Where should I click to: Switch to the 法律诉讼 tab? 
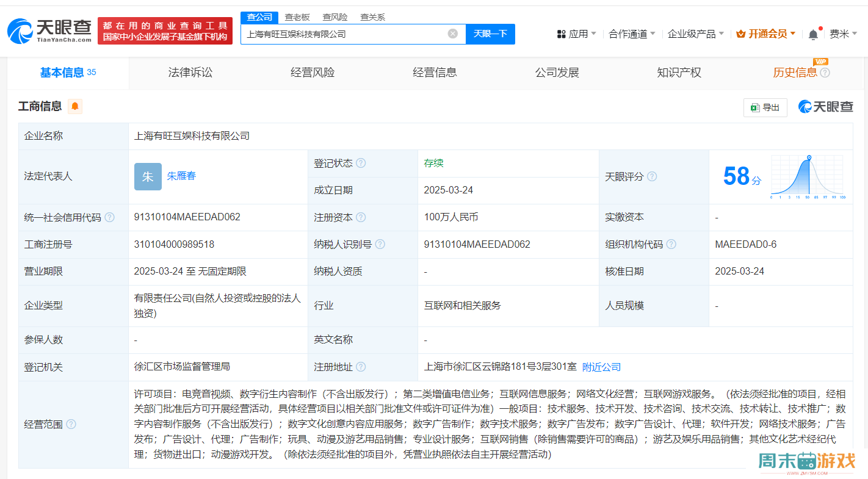(x=190, y=73)
